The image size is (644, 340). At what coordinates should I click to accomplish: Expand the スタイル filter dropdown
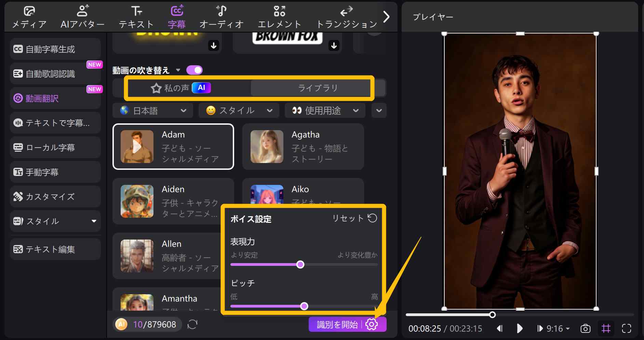(239, 110)
